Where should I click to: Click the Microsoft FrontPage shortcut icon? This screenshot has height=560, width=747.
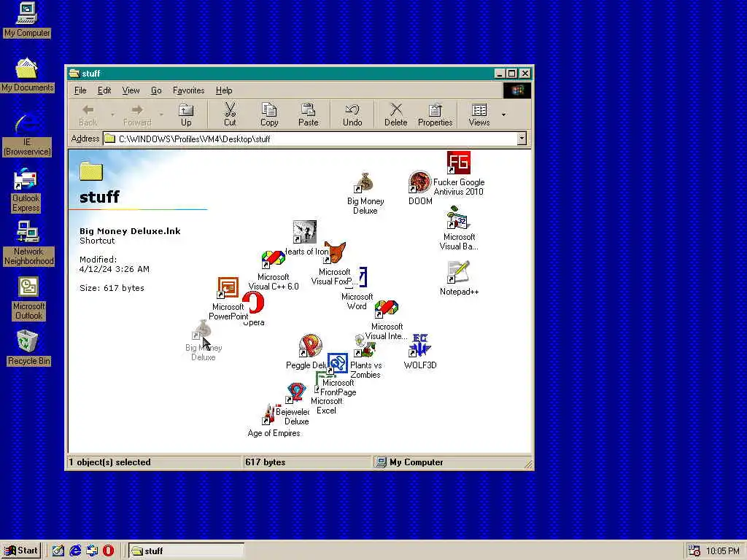[x=337, y=364]
